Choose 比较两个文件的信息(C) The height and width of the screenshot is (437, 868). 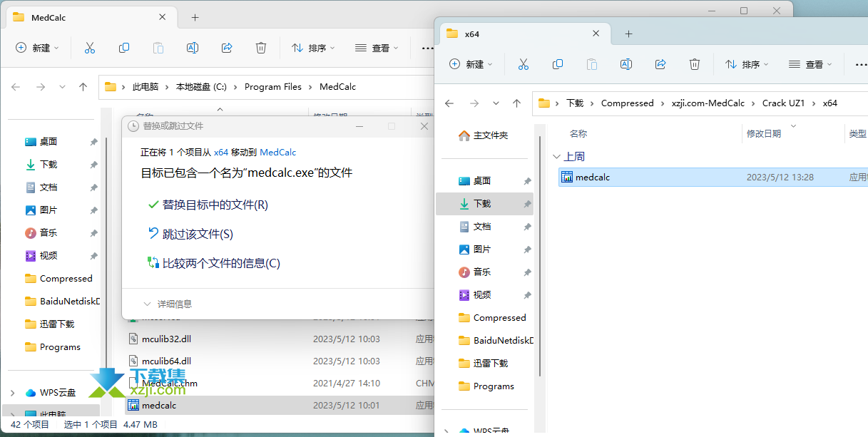[x=213, y=263]
